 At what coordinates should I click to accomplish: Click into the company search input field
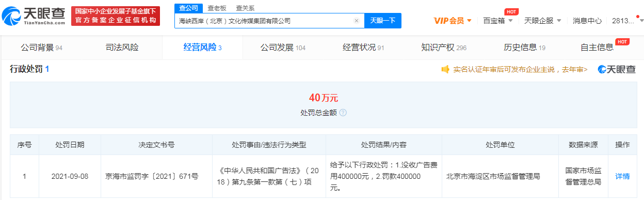coord(264,21)
